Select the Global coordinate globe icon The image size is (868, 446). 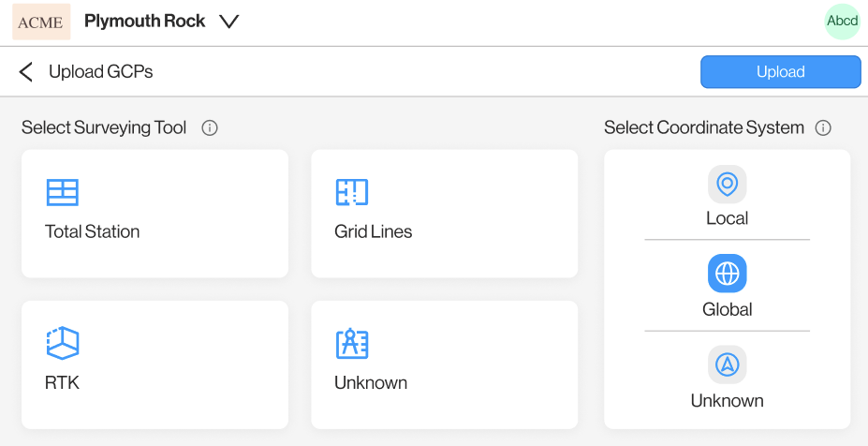pos(727,274)
